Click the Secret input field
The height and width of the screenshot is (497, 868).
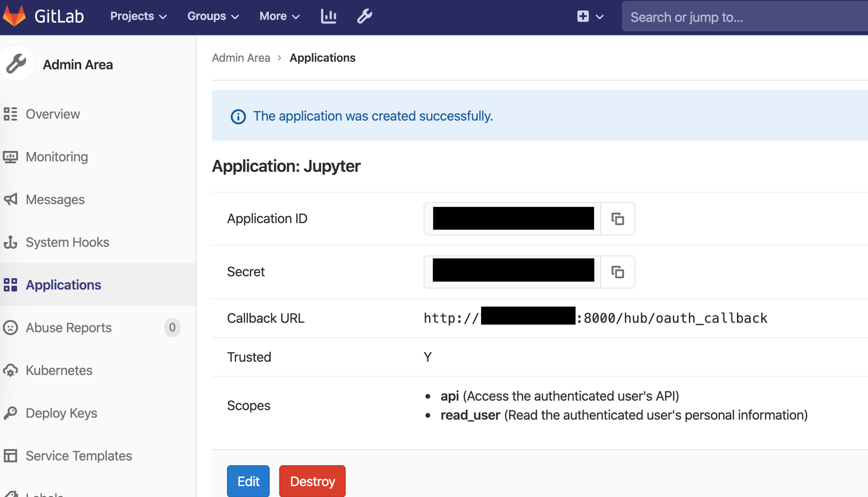coord(512,272)
